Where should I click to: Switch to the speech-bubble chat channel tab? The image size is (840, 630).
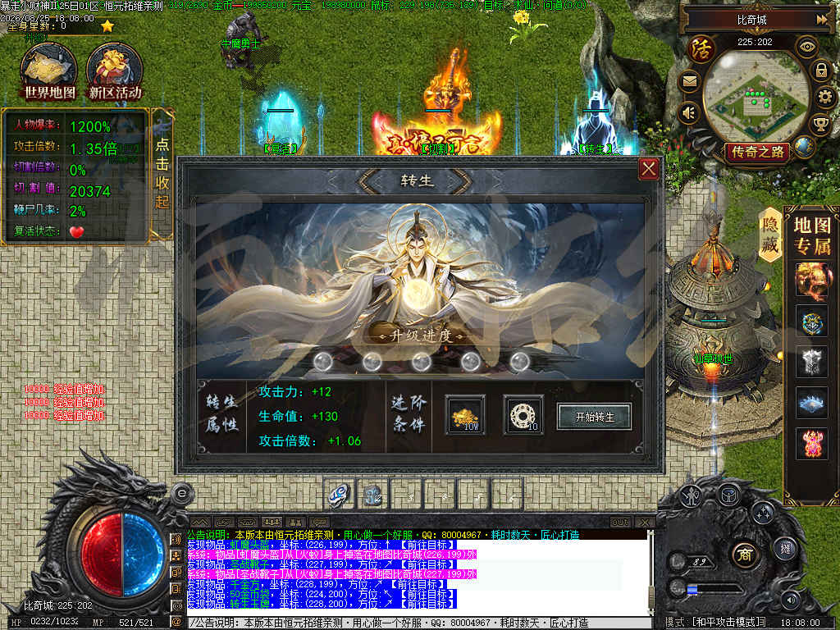pyautogui.click(x=319, y=522)
